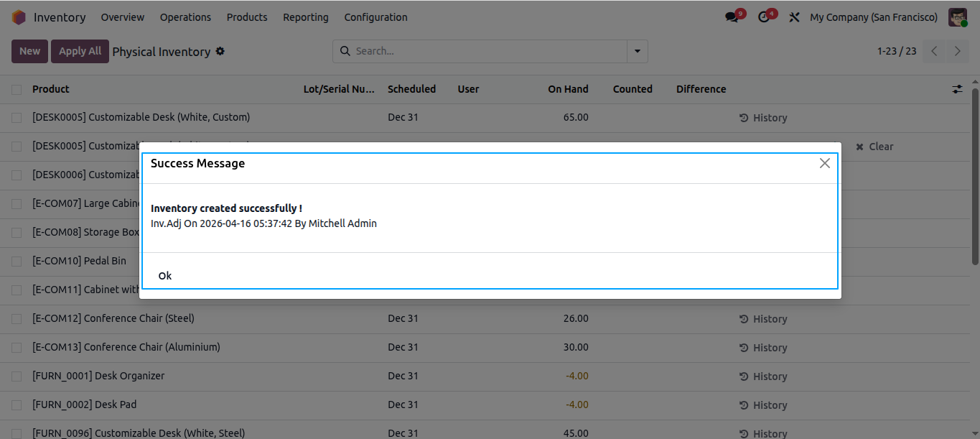
Task: Click the pager 1-23 / 23 counter
Action: (x=897, y=51)
